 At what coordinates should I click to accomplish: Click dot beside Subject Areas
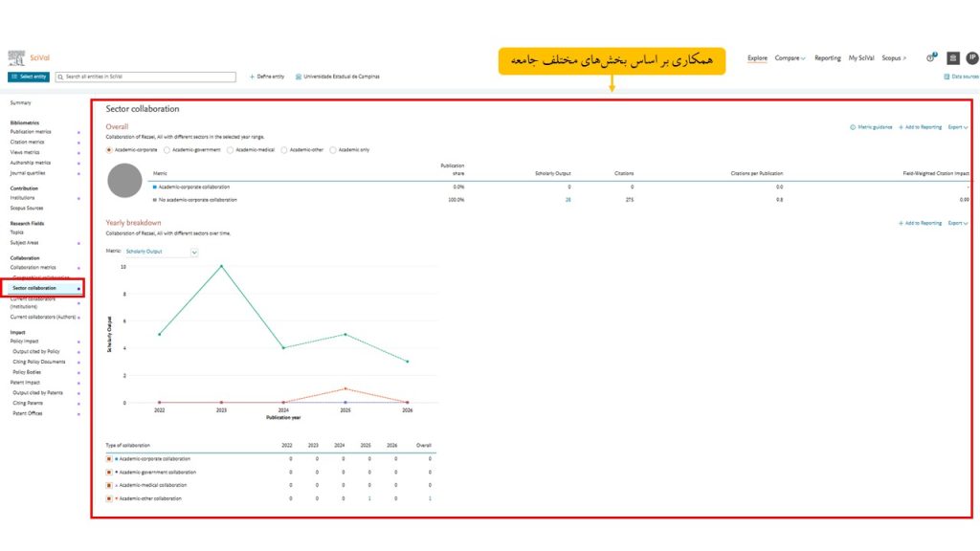(x=78, y=243)
